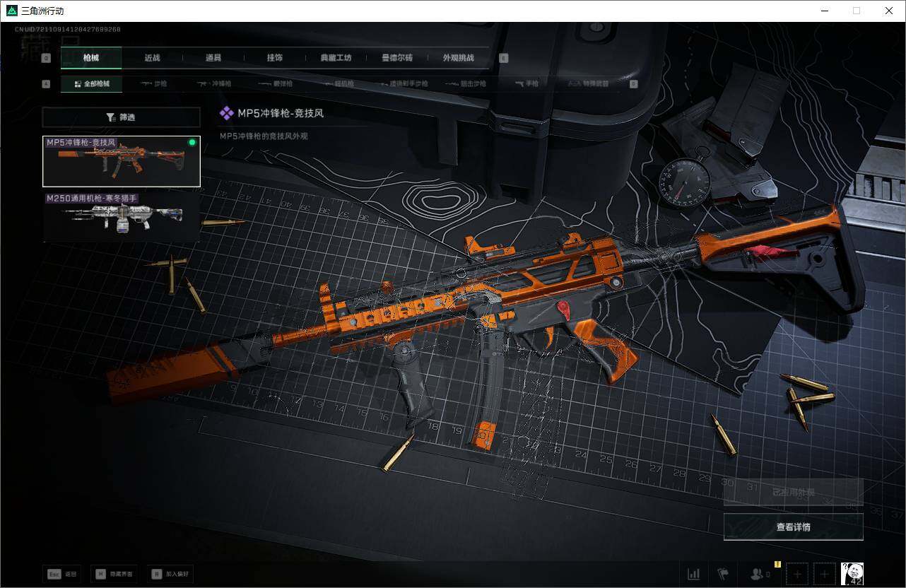
Task: Filter by 手枪 pistol category
Action: (x=526, y=84)
